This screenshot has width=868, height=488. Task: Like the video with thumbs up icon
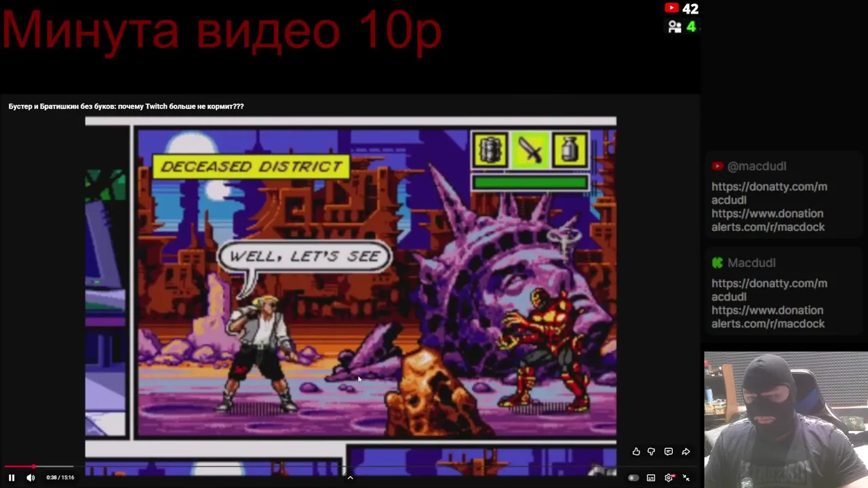636,451
